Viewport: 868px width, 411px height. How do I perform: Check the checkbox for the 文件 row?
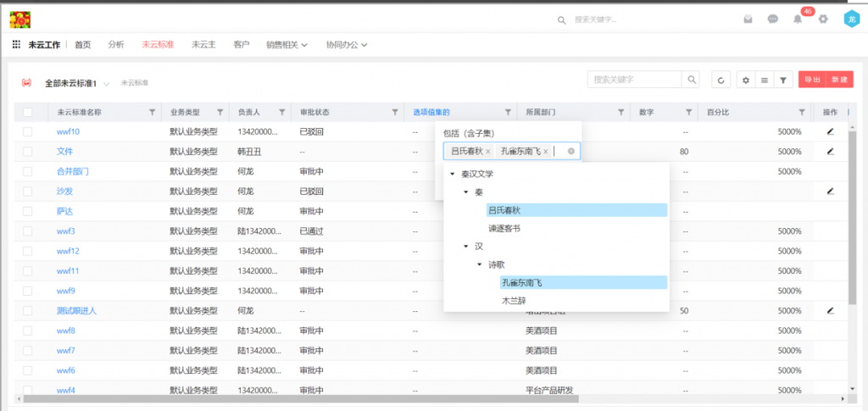click(28, 152)
